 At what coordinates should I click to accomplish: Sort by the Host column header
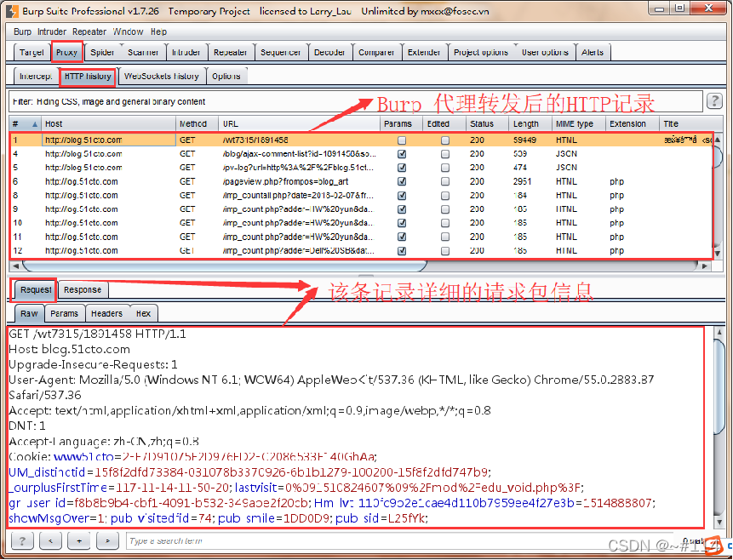click(x=108, y=124)
